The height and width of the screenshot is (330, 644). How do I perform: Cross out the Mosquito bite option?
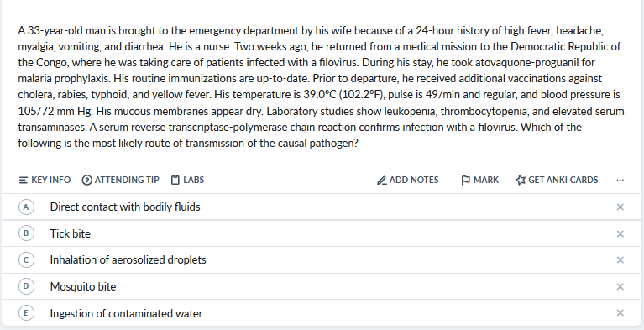click(x=620, y=287)
